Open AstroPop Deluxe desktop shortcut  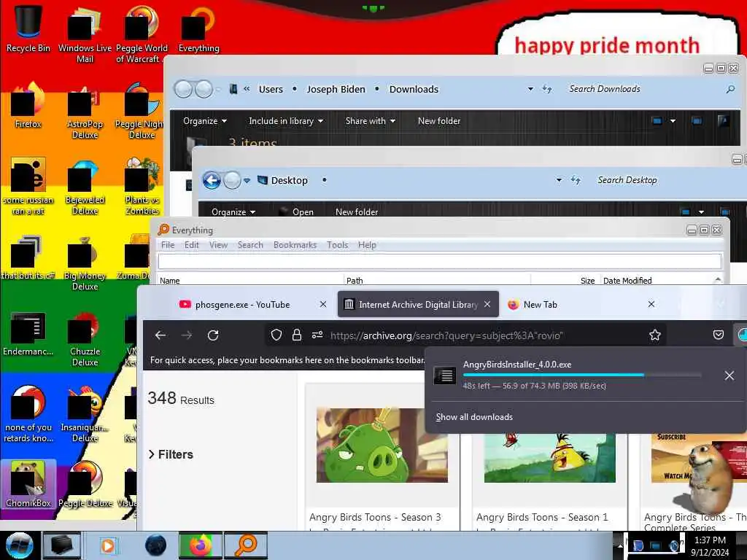85,112
